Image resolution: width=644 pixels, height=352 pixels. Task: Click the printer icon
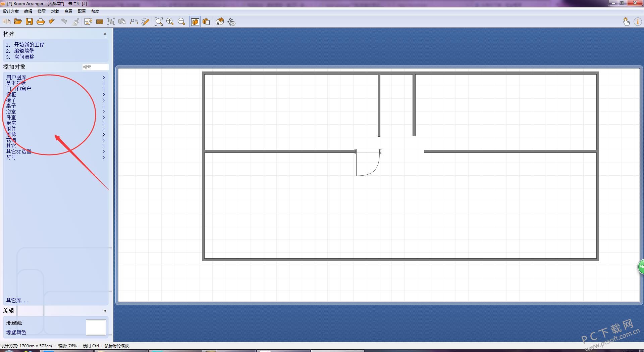tap(41, 22)
